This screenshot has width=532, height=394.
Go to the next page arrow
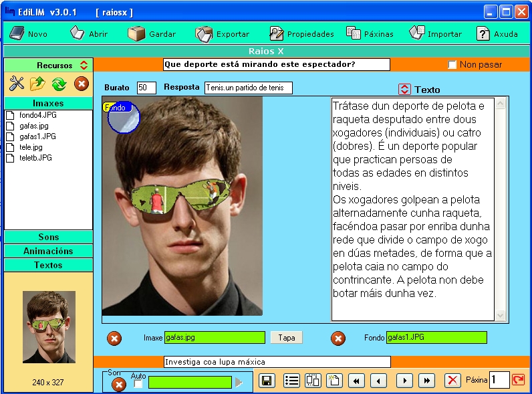[x=404, y=381]
